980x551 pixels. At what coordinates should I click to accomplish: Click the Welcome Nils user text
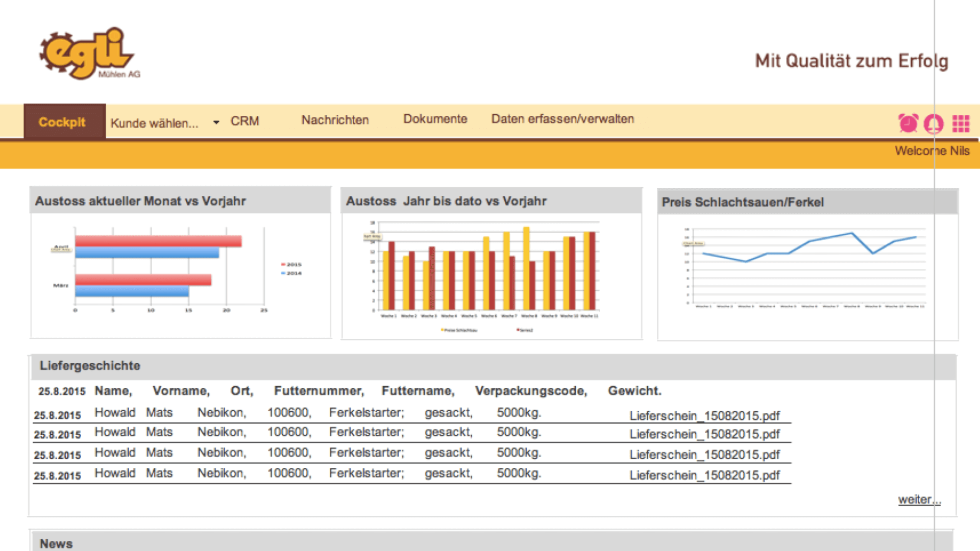932,151
